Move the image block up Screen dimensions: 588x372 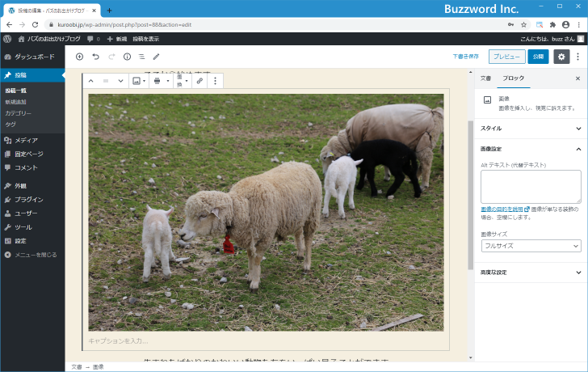tap(90, 81)
